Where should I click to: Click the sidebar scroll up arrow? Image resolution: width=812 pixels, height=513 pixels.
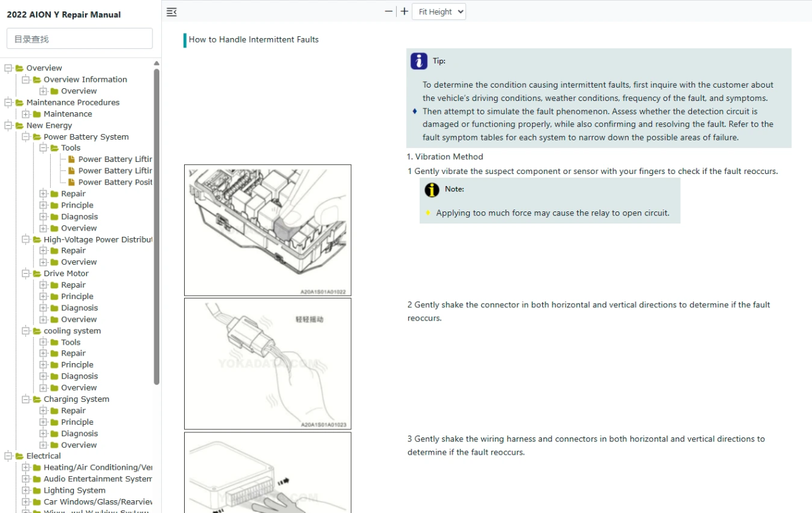click(x=156, y=63)
